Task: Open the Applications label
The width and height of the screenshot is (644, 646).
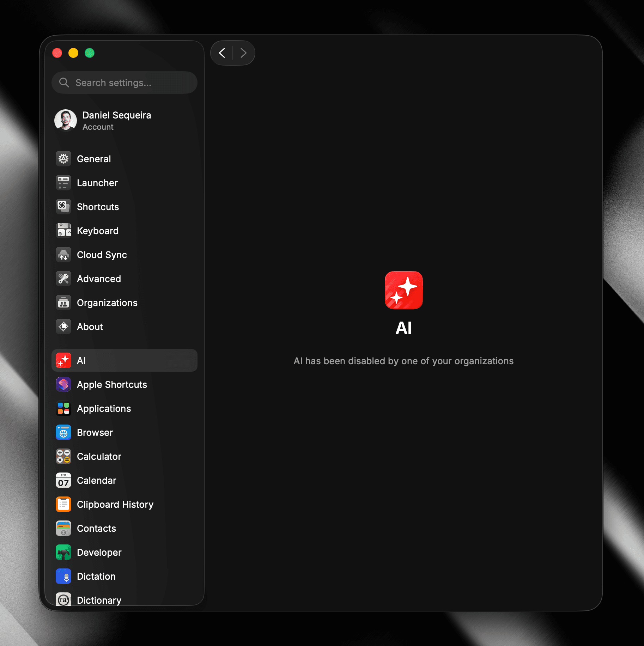Action: [x=104, y=409]
